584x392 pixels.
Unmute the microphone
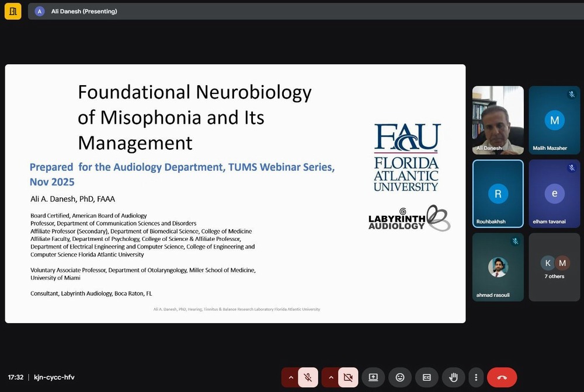308,377
